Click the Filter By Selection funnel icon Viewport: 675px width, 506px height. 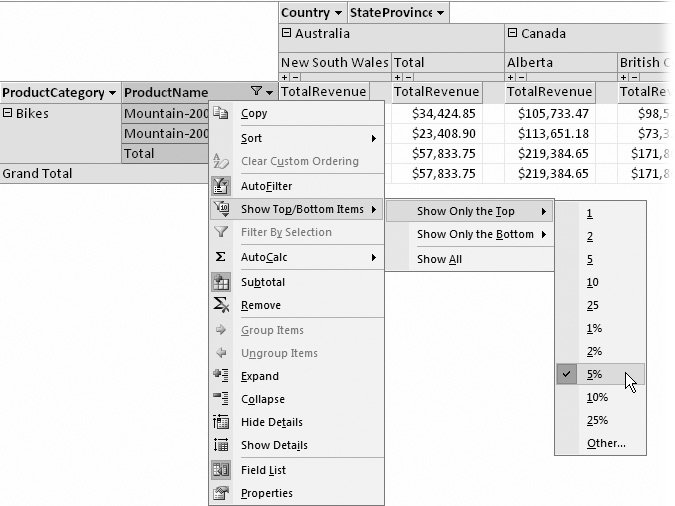[x=221, y=232]
